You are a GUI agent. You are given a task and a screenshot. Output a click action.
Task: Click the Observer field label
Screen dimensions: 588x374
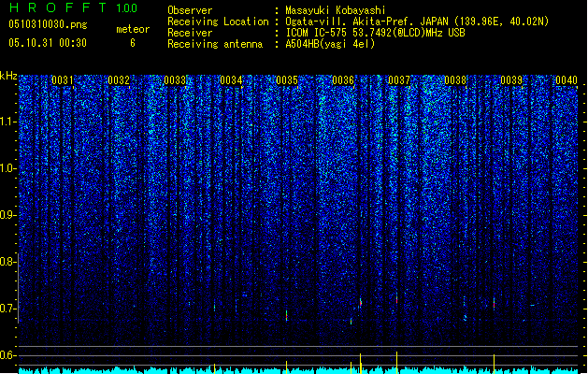click(190, 10)
